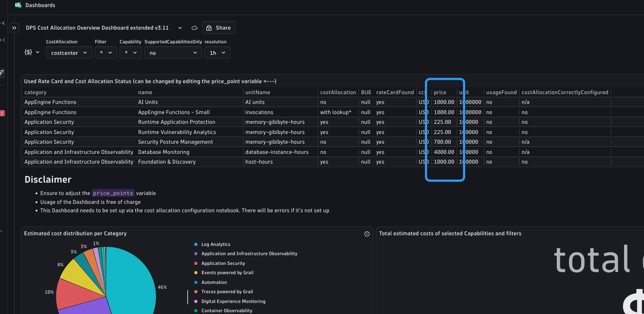Sort by the category column header
This screenshot has height=314, width=644.
tap(35, 92)
